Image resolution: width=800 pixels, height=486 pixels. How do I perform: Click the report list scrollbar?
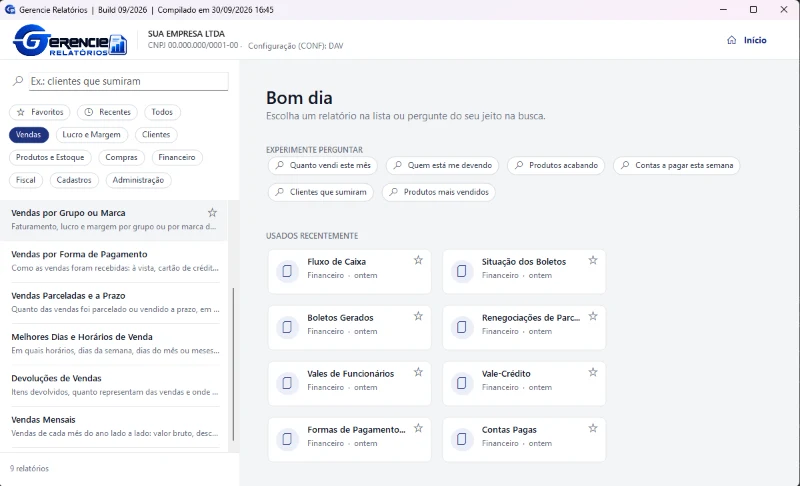tap(233, 364)
